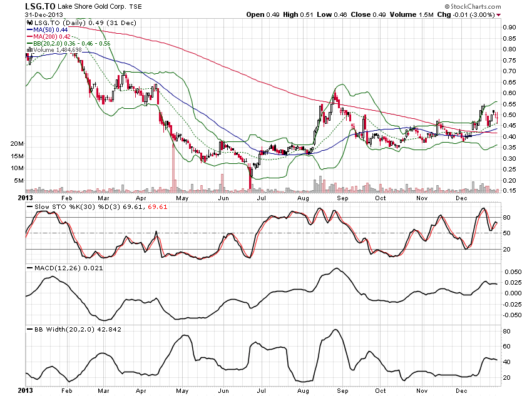Click the 31-Dec-2013 date label

44,14
